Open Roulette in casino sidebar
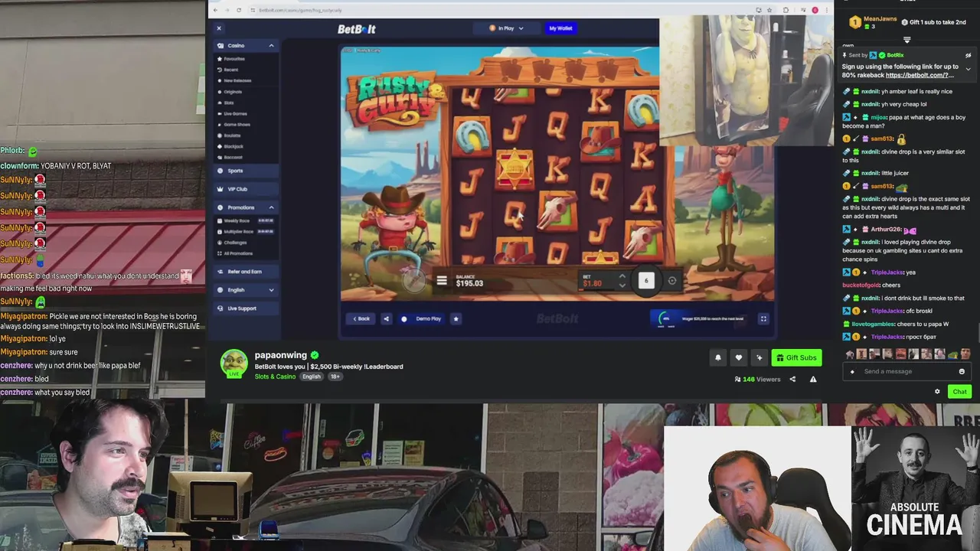The width and height of the screenshot is (980, 551). [x=229, y=135]
